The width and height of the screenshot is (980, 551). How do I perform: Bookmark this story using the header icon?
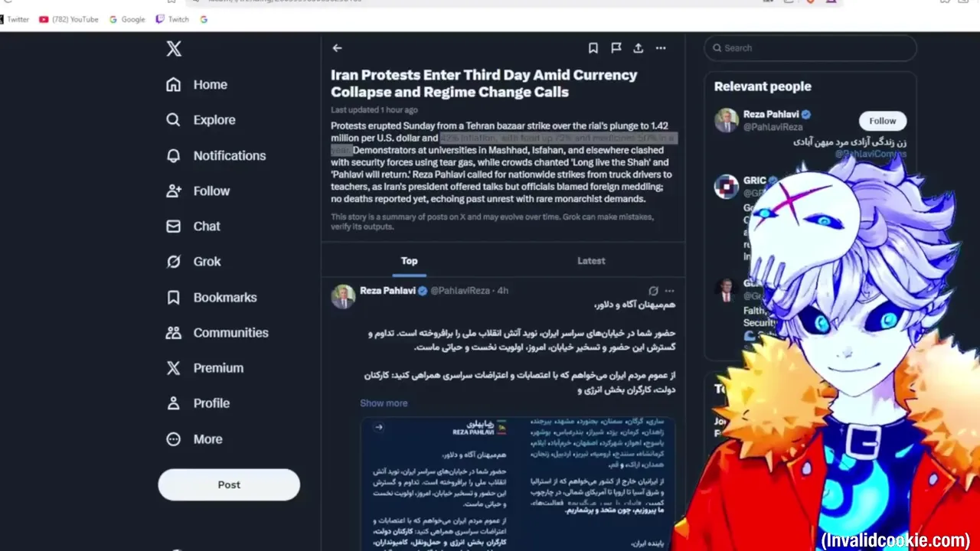(x=593, y=48)
